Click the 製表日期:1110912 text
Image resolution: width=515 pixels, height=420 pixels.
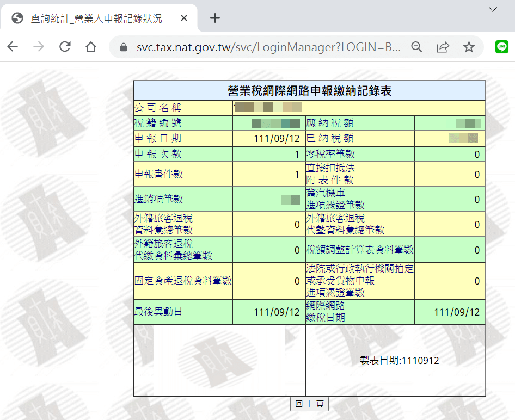click(400, 361)
